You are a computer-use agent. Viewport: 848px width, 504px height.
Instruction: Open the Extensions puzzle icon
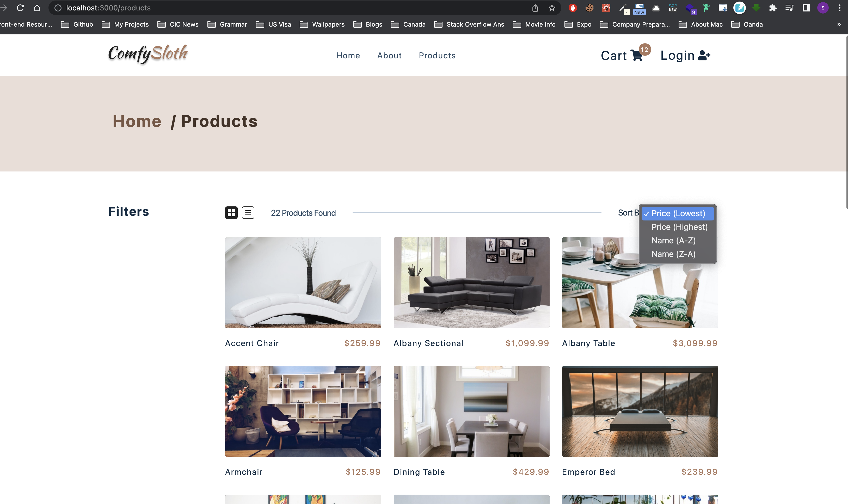point(773,8)
